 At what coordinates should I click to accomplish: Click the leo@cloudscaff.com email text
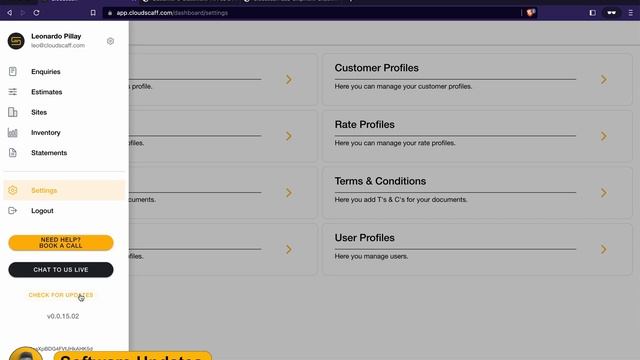click(58, 45)
